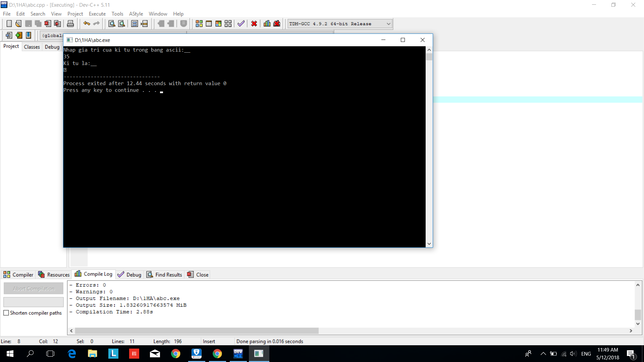This screenshot has height=362, width=644.
Task: Click the Replace magnifier icon
Action: (121, 23)
